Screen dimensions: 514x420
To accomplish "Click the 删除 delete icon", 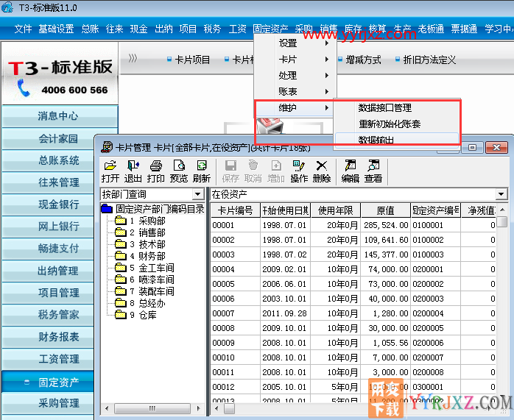I will (322, 171).
